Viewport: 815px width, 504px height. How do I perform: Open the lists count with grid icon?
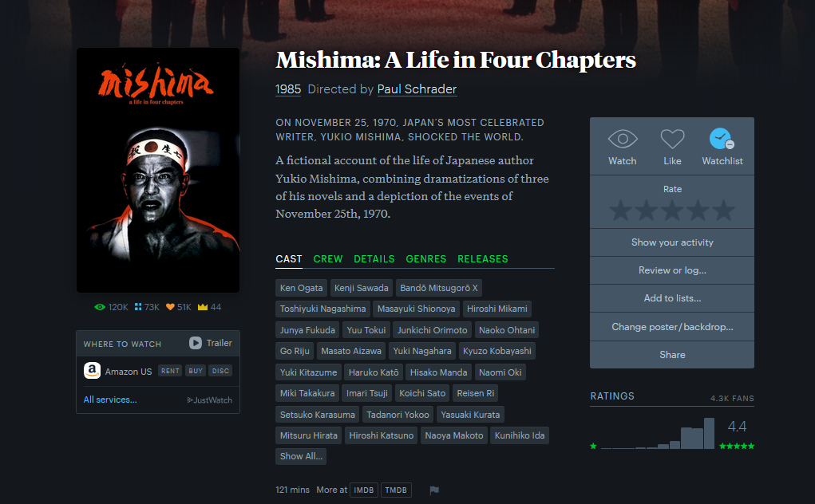[x=147, y=307]
